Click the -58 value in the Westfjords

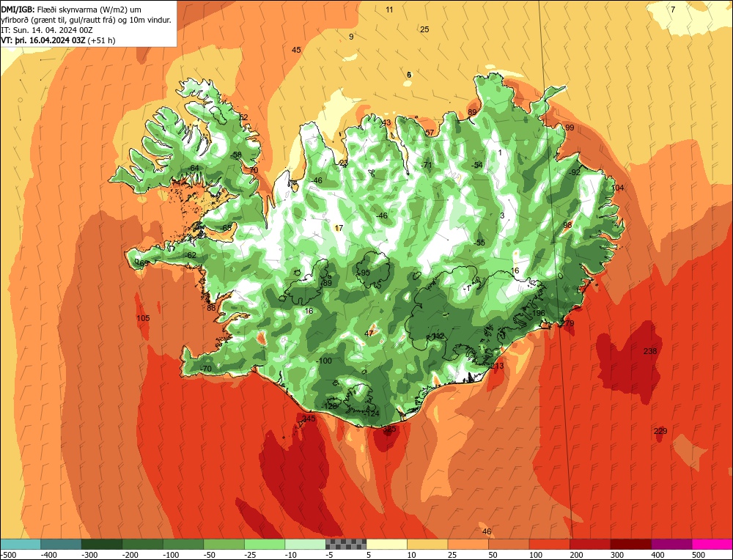click(235, 155)
